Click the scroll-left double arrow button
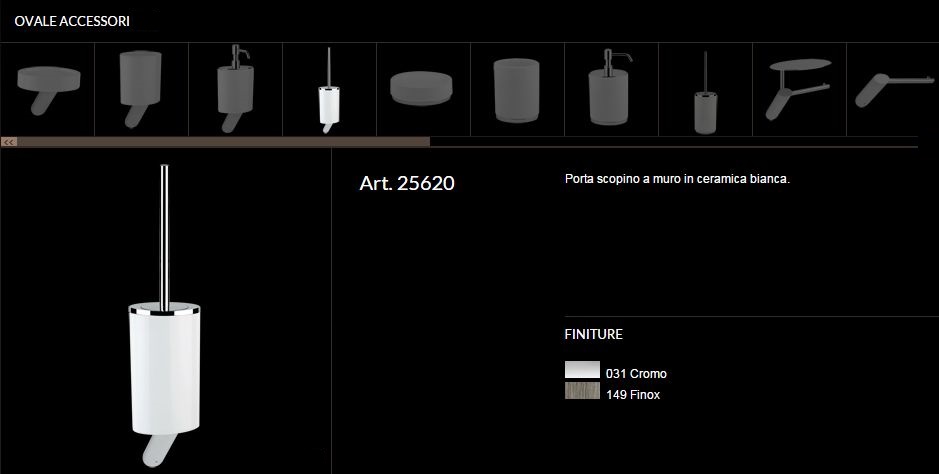 point(8,142)
